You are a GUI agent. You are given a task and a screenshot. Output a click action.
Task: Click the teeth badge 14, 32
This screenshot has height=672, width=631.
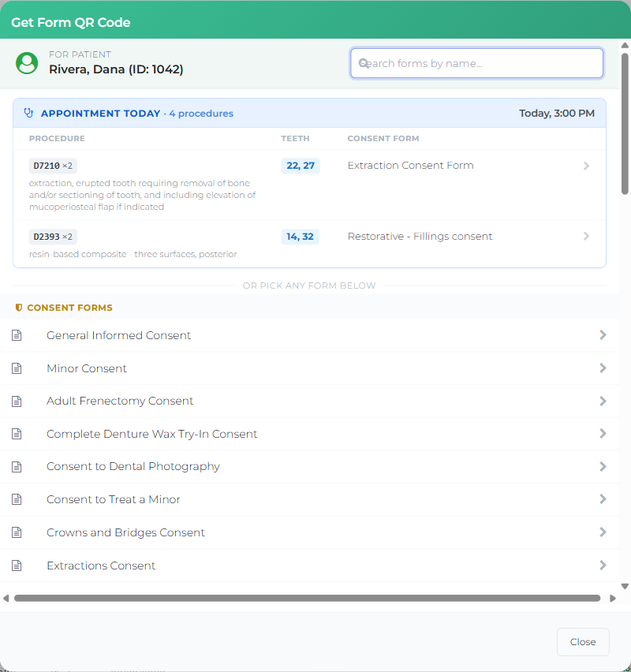[x=300, y=237]
